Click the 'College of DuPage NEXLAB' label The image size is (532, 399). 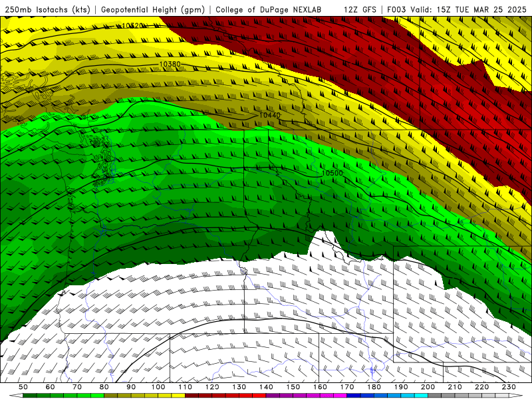tap(268, 9)
